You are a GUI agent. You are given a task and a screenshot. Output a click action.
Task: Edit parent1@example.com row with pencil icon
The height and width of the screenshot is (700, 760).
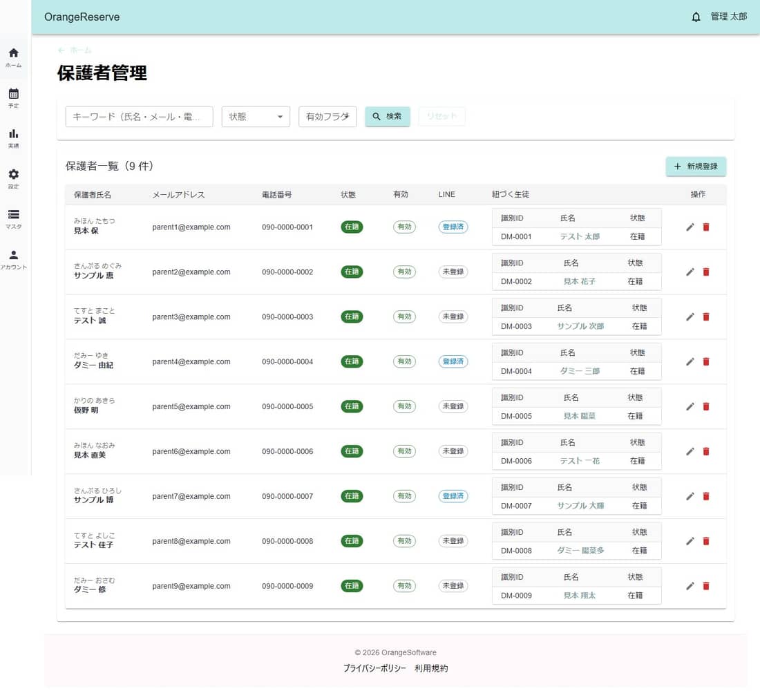690,227
